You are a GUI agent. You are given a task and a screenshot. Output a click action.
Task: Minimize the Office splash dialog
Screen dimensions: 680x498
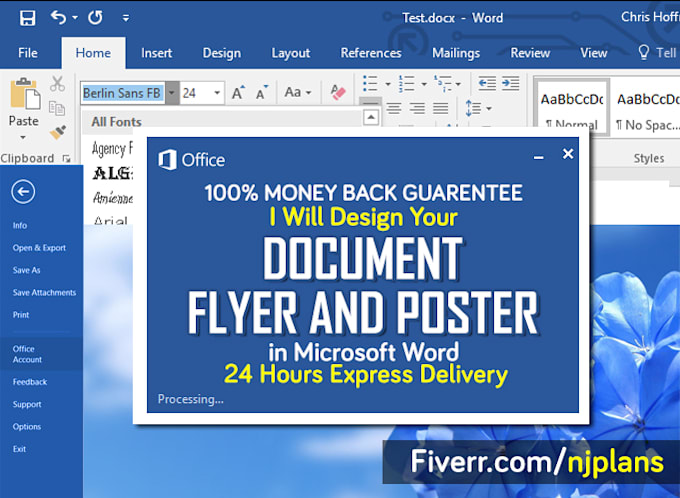coord(539,157)
